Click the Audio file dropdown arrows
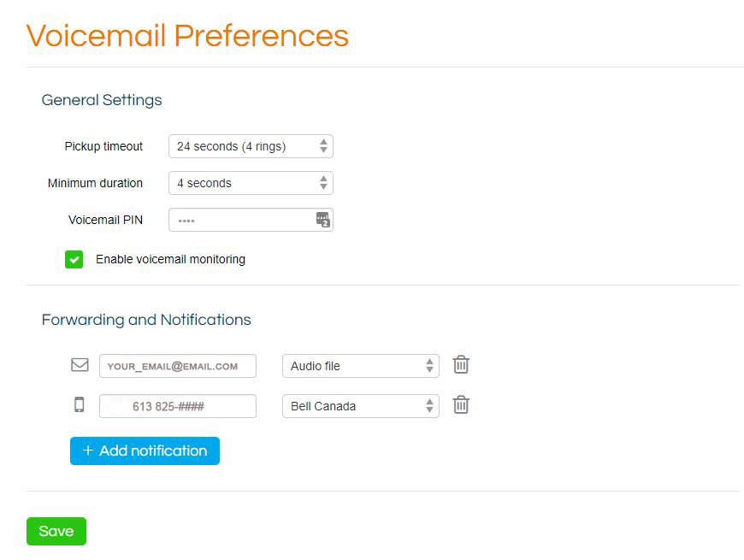The image size is (744, 560). point(429,366)
